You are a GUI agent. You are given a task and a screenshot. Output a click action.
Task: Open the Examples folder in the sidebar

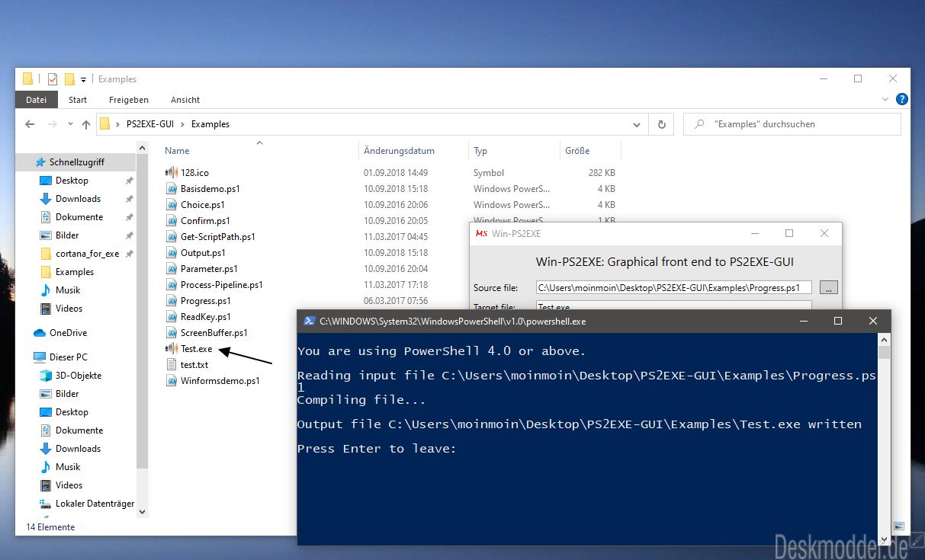coord(75,272)
